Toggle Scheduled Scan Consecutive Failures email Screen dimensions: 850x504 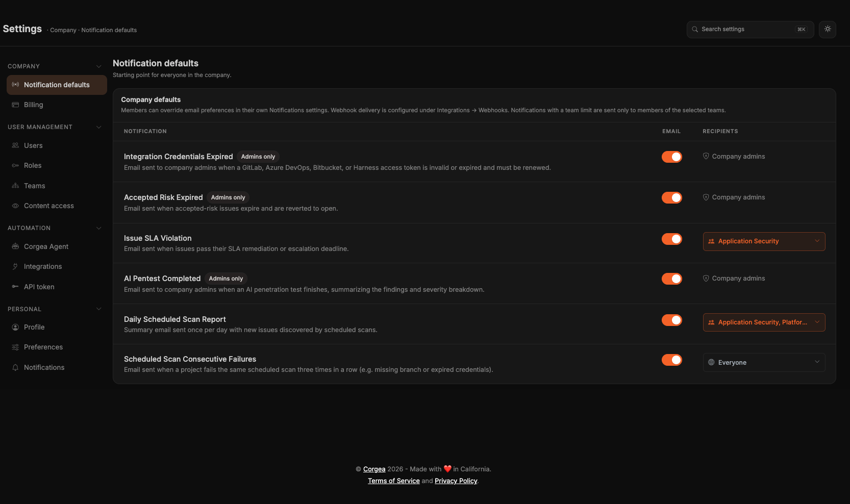pos(672,360)
